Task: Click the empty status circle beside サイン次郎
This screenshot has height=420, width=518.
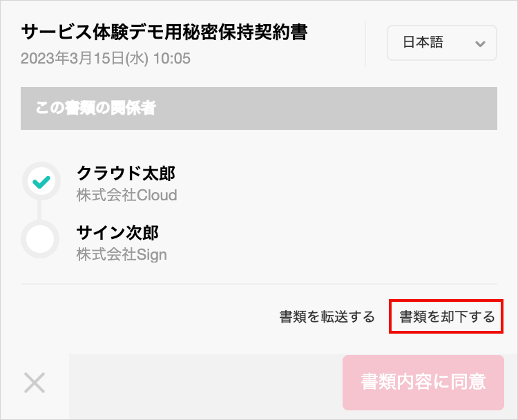Action: [x=40, y=239]
